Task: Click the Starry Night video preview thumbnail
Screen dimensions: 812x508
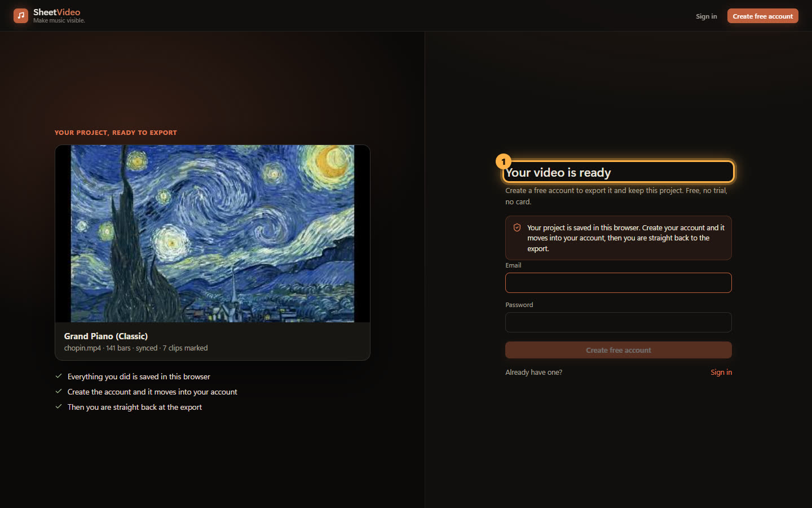Action: pyautogui.click(x=213, y=234)
